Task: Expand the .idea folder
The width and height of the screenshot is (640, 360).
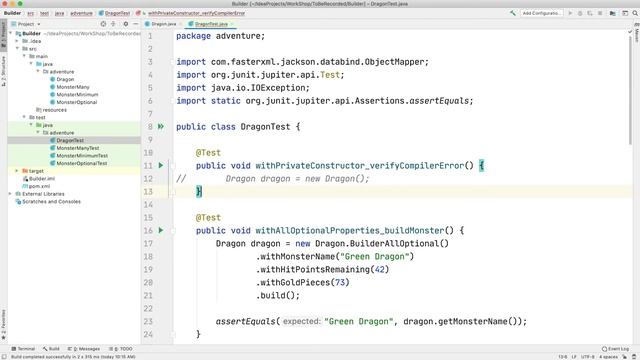Action: pyautogui.click(x=17, y=41)
